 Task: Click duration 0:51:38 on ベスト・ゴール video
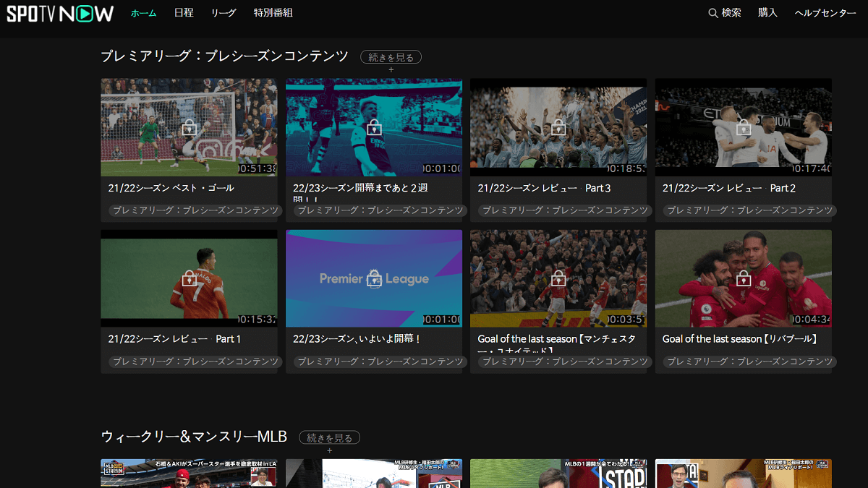coord(258,168)
